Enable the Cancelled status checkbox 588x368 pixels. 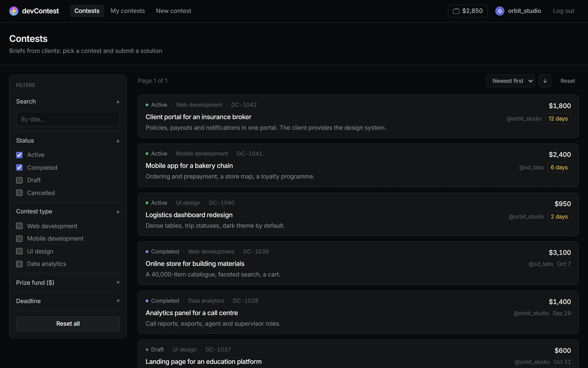[19, 193]
